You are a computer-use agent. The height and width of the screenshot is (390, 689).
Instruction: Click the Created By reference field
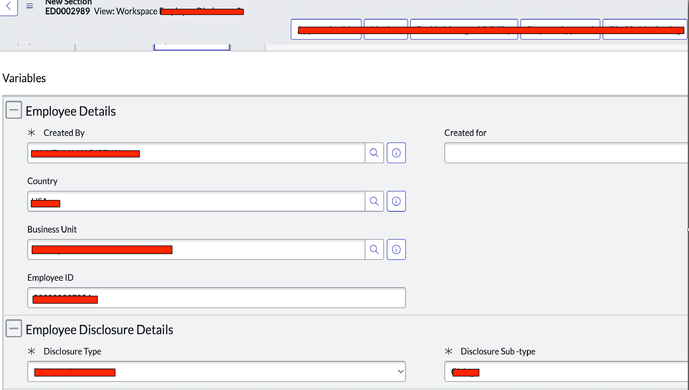196,153
